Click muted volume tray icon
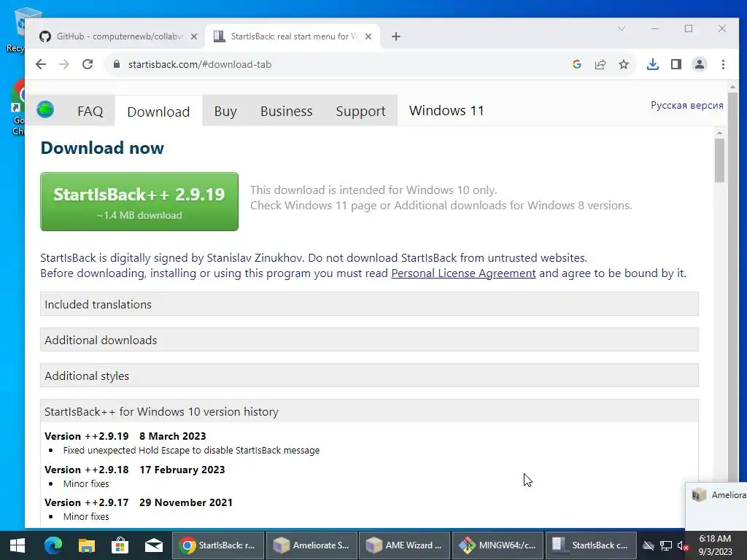This screenshot has height=560, width=747. click(x=683, y=545)
